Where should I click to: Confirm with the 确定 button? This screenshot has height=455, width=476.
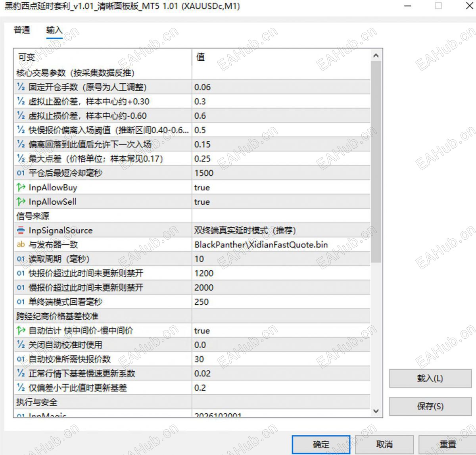pos(321,445)
